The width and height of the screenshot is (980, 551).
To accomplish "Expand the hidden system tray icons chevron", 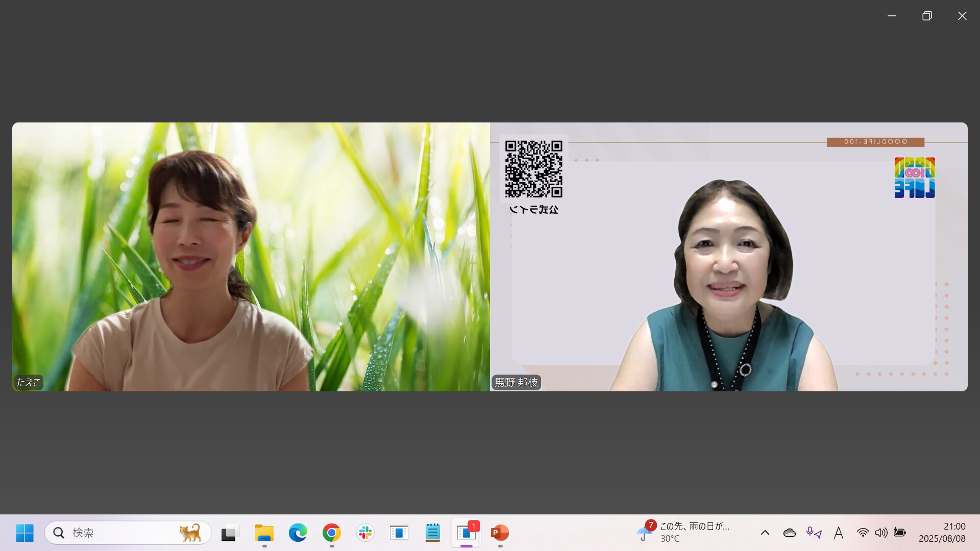I will click(765, 533).
